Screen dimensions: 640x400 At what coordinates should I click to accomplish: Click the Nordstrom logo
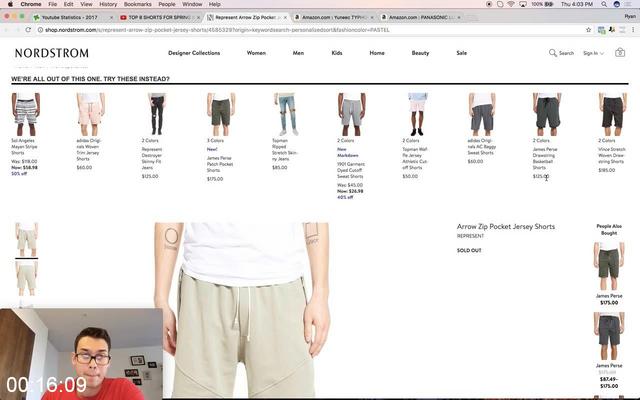pyautogui.click(x=51, y=53)
